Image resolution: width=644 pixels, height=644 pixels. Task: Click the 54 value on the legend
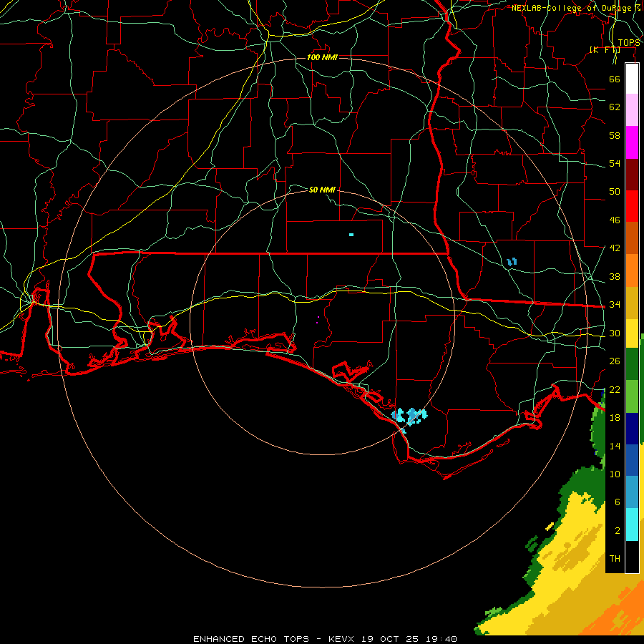coord(615,163)
